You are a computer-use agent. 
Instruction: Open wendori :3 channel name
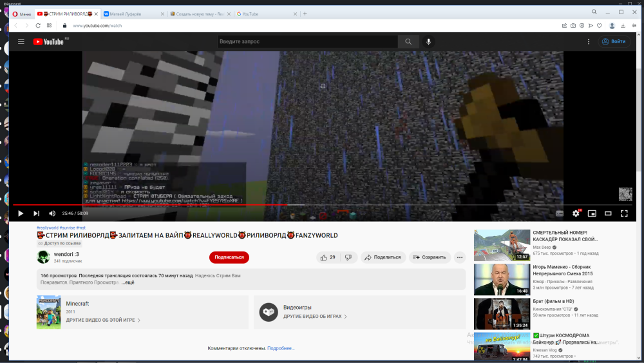[66, 254]
